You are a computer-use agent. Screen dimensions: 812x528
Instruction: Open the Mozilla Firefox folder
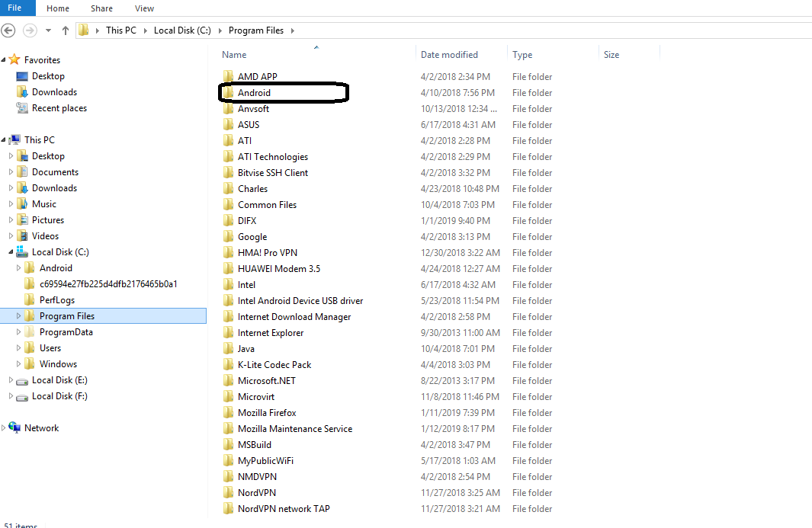click(268, 412)
